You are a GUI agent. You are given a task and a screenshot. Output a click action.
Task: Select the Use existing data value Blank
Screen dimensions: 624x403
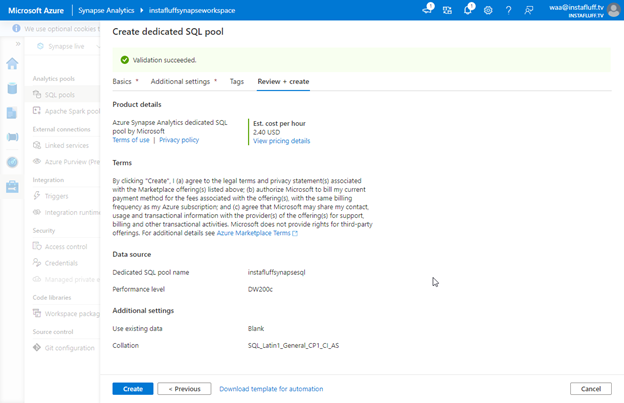pos(256,329)
